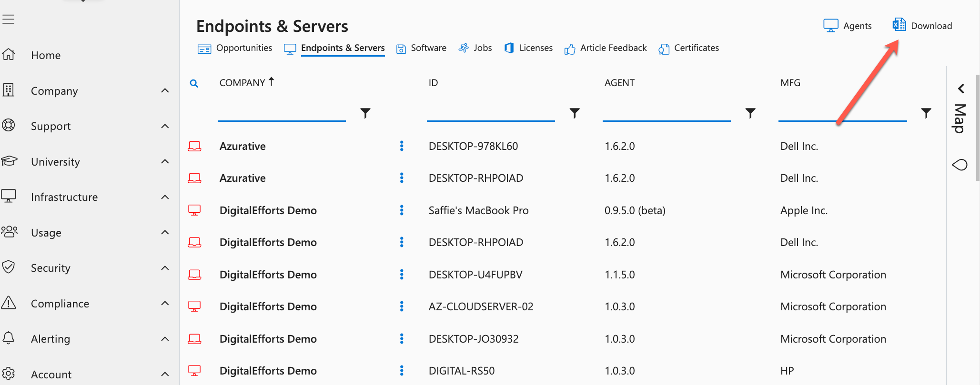The image size is (980, 385).
Task: Sort by the ID column header
Action: [x=433, y=83]
